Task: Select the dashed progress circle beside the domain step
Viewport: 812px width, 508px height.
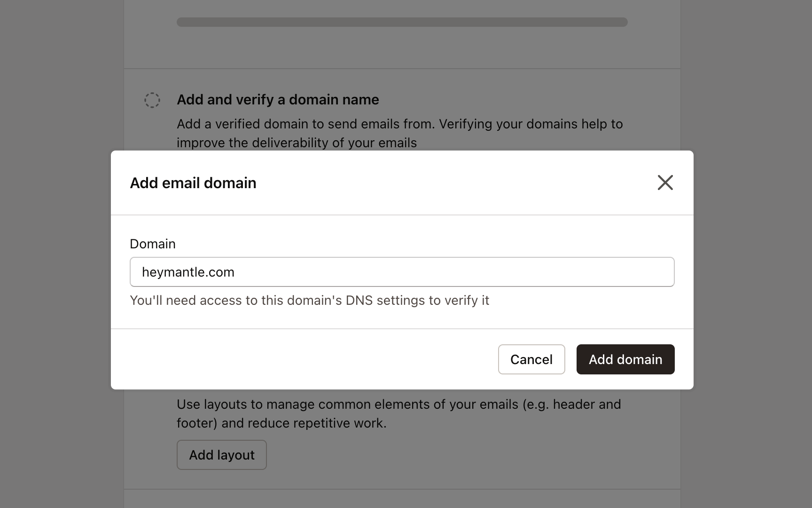Action: coord(152,100)
